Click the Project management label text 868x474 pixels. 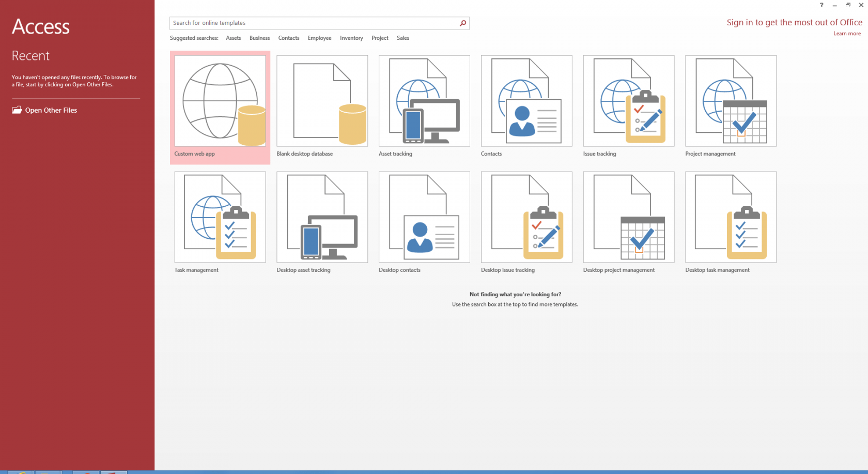point(710,154)
